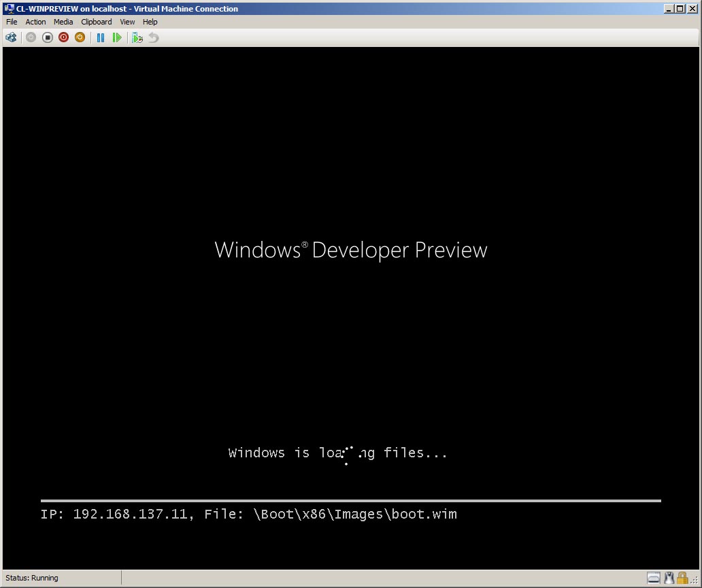Click the Revert undo arrow icon

[154, 37]
